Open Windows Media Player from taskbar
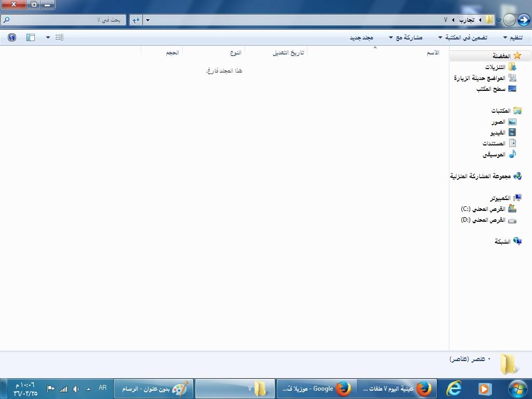 485,389
